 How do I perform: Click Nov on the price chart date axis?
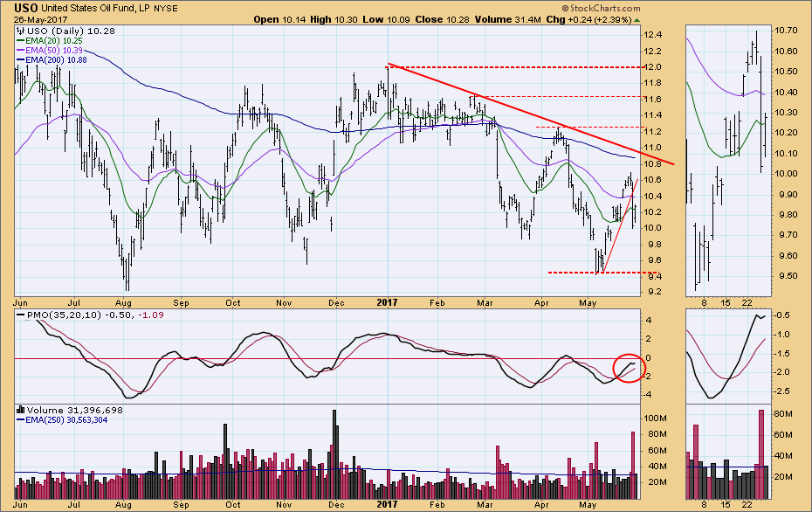point(284,302)
